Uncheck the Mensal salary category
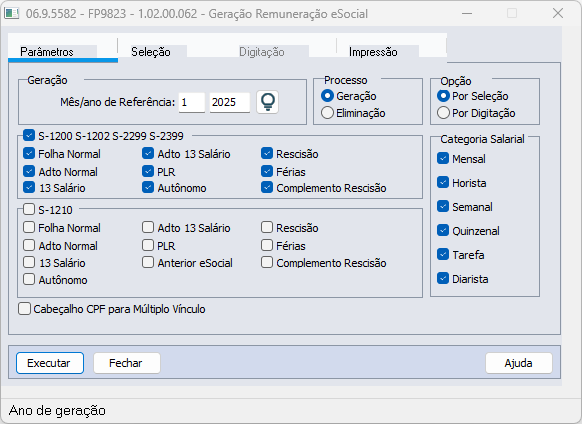This screenshot has height=424, width=582. point(443,158)
